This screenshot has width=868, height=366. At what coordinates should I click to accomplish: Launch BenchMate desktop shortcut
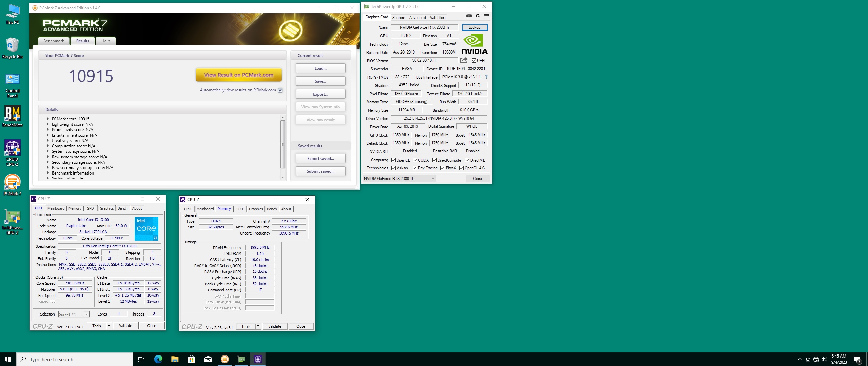click(13, 116)
